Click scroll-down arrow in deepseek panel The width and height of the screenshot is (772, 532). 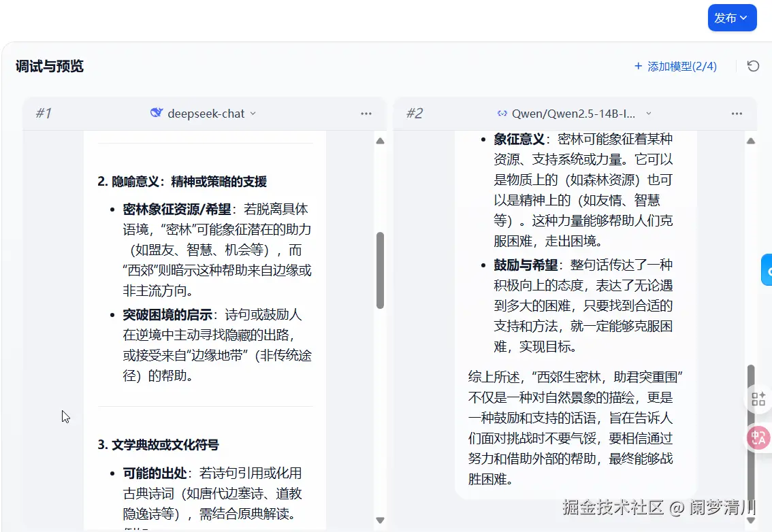pyautogui.click(x=380, y=520)
